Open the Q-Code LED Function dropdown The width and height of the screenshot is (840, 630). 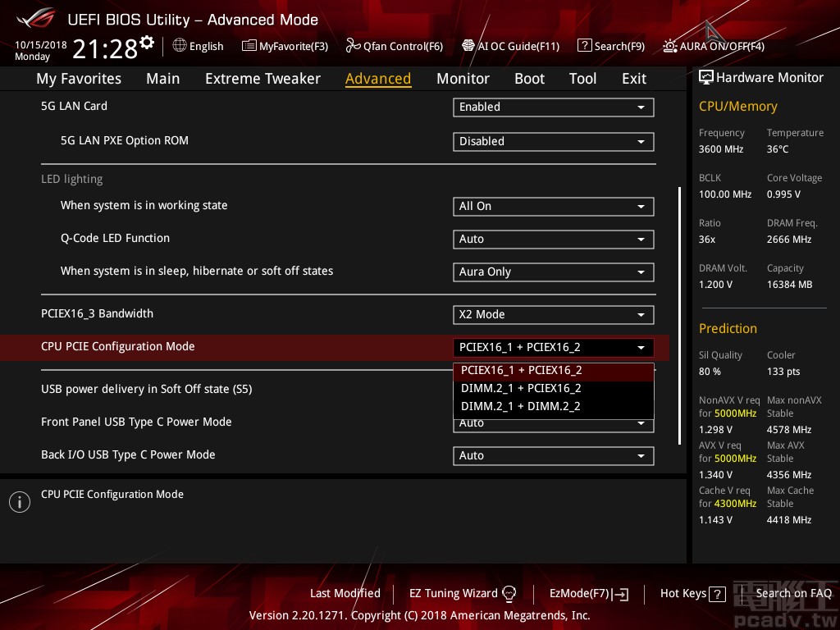[x=553, y=239]
